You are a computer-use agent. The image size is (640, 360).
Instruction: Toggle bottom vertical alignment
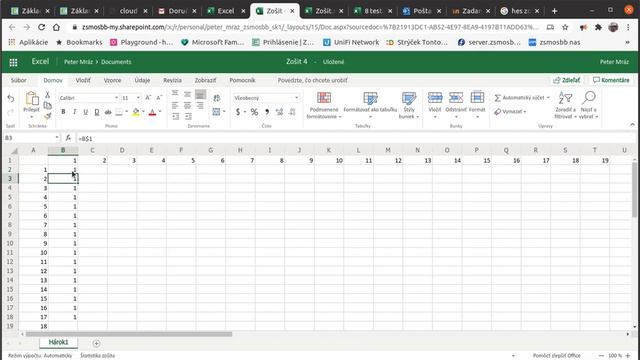click(200, 95)
